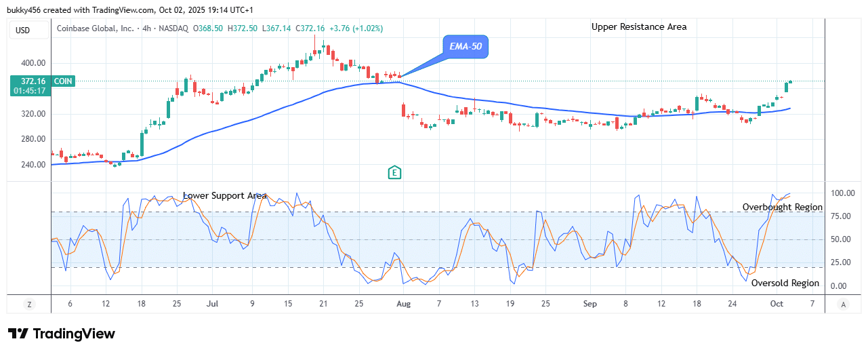Select the EMA-50 callout label
This screenshot has height=354, width=868.
(466, 47)
